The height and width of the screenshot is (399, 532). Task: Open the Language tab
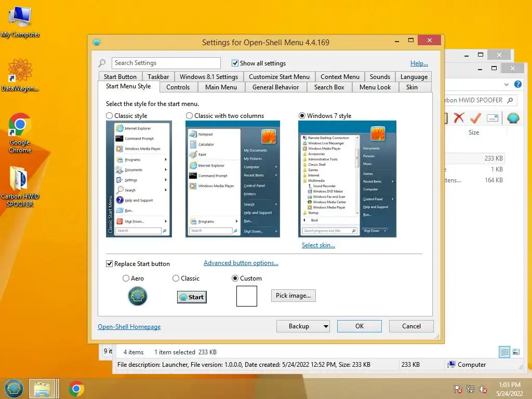coord(414,77)
